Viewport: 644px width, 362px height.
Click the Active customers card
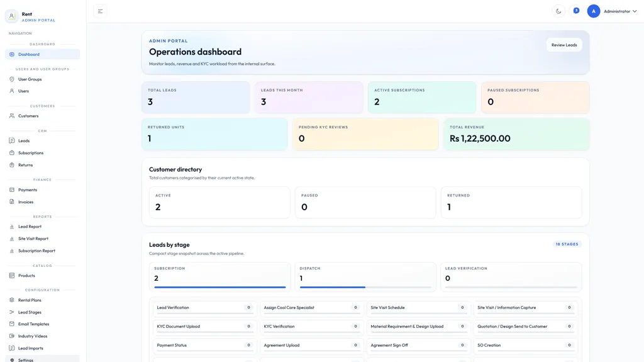click(x=219, y=202)
